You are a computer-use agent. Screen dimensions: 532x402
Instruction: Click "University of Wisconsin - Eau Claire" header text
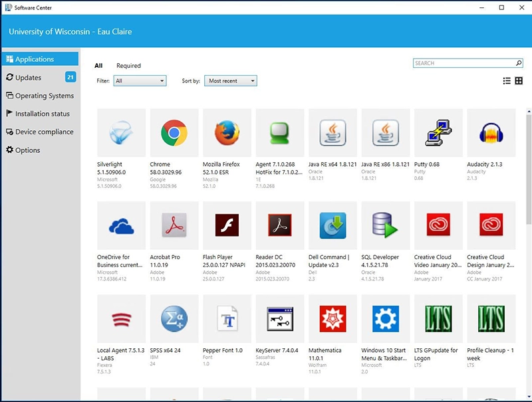70,31
